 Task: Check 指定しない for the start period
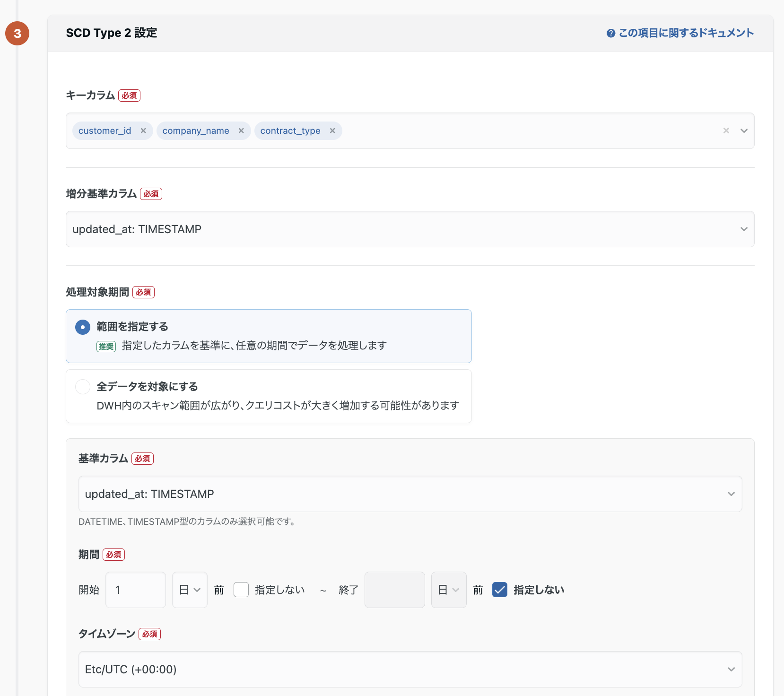(x=241, y=590)
